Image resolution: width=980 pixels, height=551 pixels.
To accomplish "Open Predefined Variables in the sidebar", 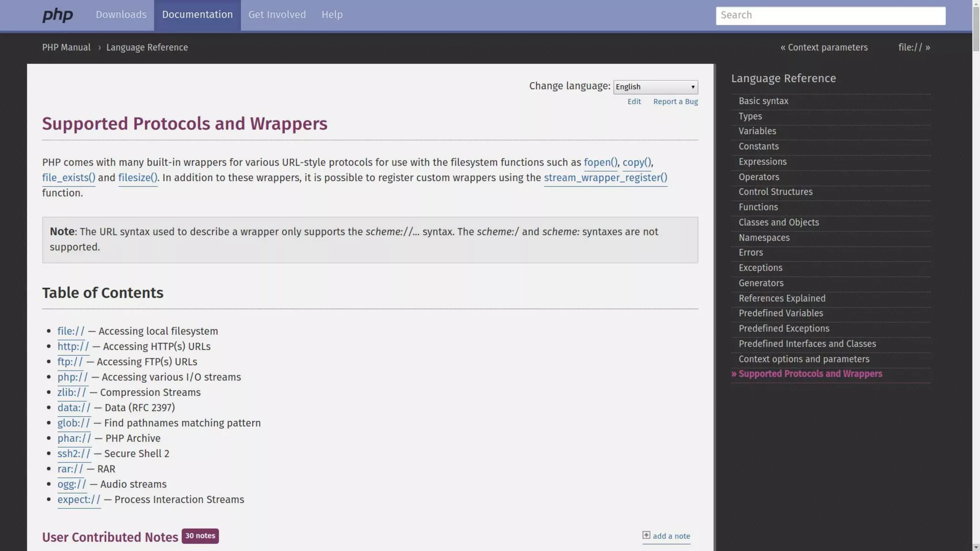I will point(780,313).
